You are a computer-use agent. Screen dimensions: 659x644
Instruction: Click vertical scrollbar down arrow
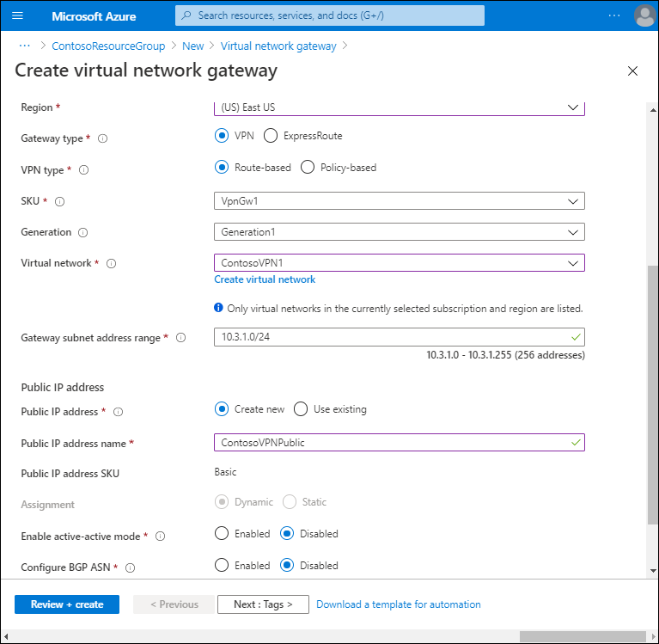[x=653, y=571]
